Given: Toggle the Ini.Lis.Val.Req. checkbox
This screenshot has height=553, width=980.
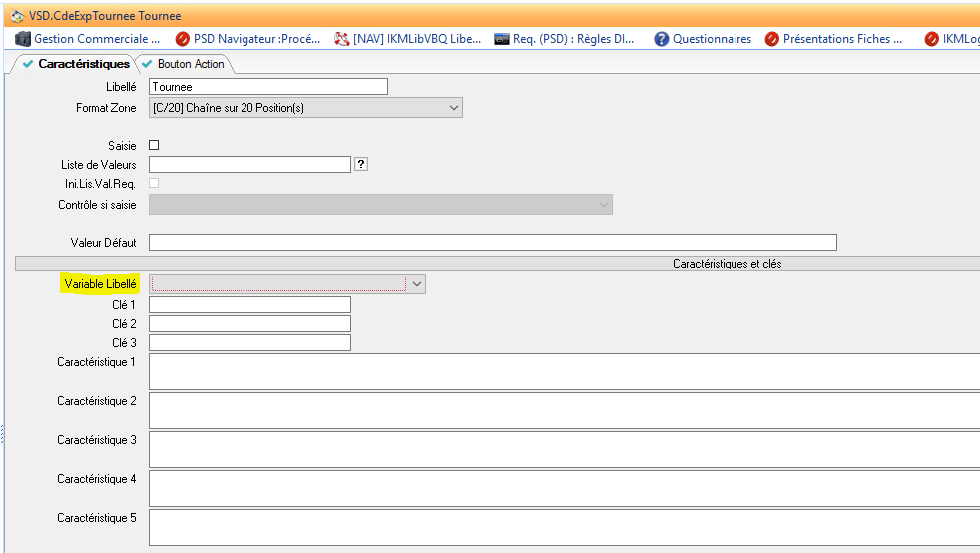Looking at the screenshot, I should click(154, 183).
